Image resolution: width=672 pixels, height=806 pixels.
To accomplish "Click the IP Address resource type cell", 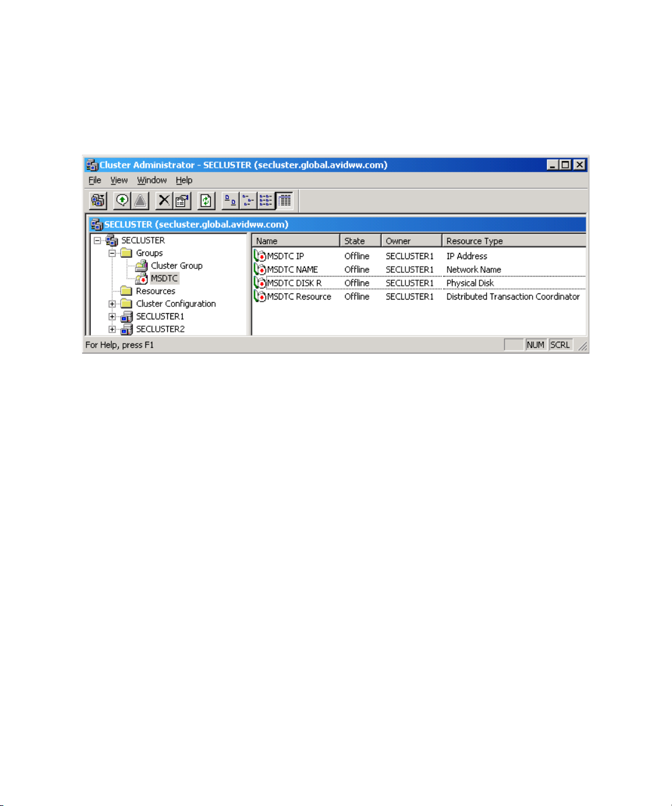I will click(x=467, y=256).
